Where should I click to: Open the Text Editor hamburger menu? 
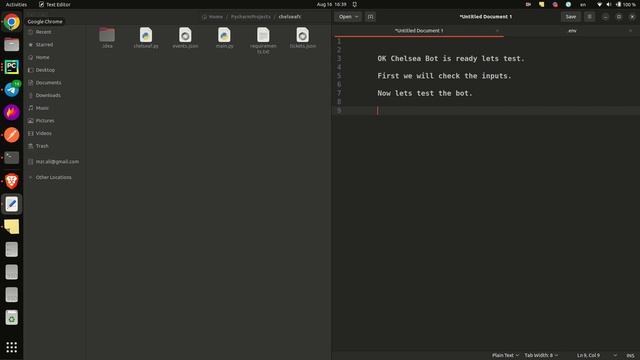click(x=589, y=17)
